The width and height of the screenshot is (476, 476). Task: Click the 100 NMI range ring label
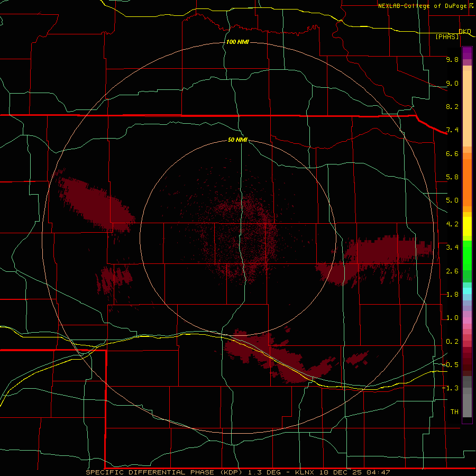point(237,42)
